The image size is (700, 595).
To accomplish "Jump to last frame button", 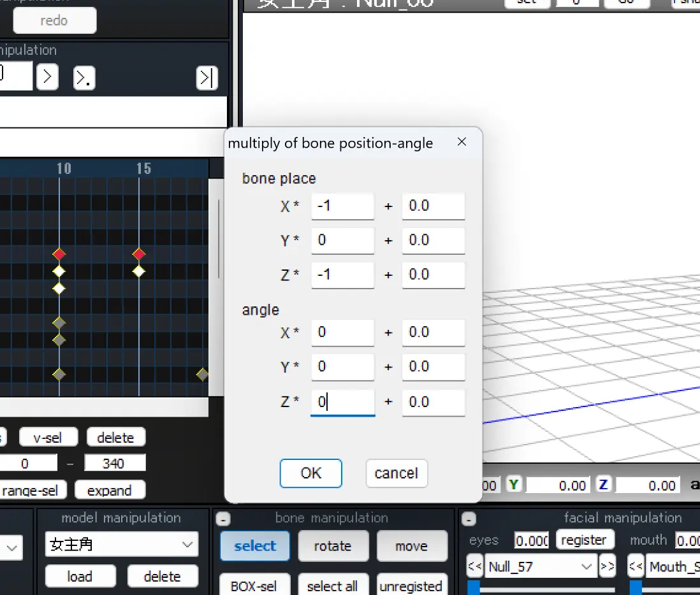I will point(207,78).
